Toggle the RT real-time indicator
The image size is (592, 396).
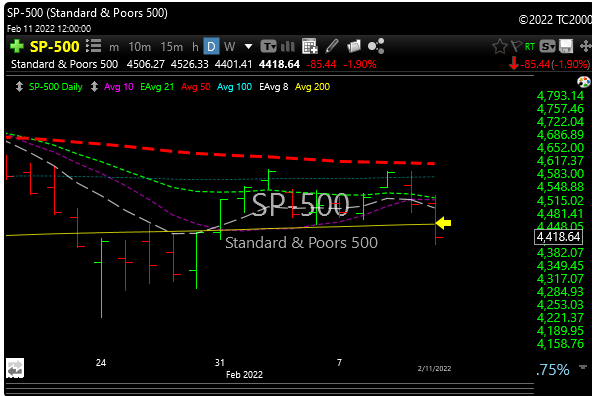[x=530, y=46]
